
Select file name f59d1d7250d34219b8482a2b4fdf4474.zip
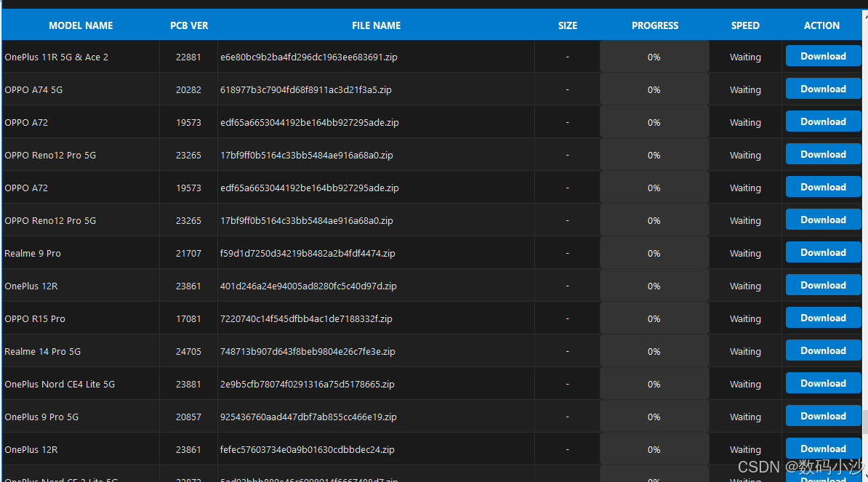[x=308, y=254]
